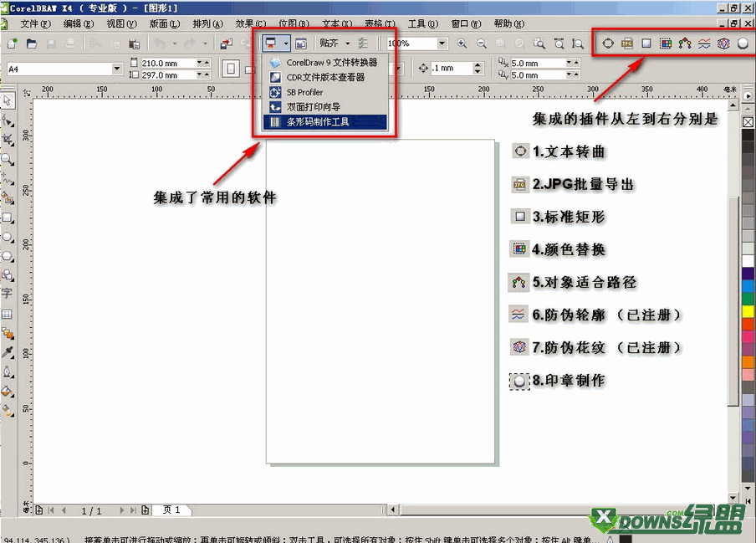Select the Zoom tool in toolbox
Screen dimensions: 756x543
(x=8, y=159)
